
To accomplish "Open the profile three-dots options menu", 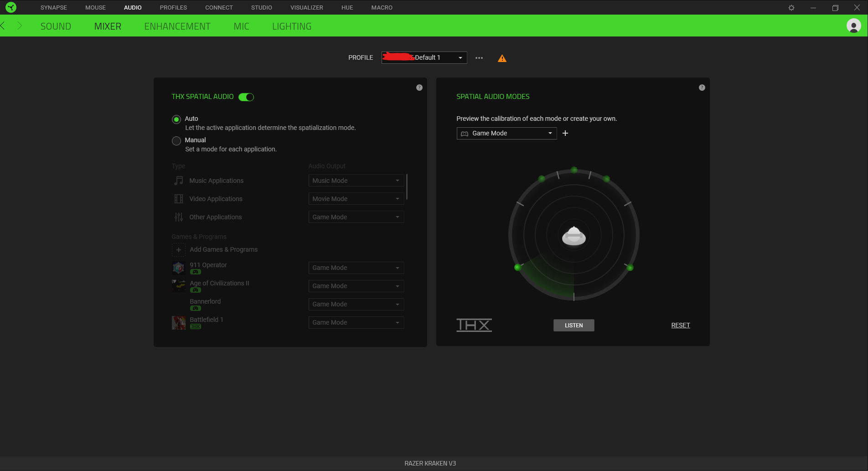I will click(479, 58).
